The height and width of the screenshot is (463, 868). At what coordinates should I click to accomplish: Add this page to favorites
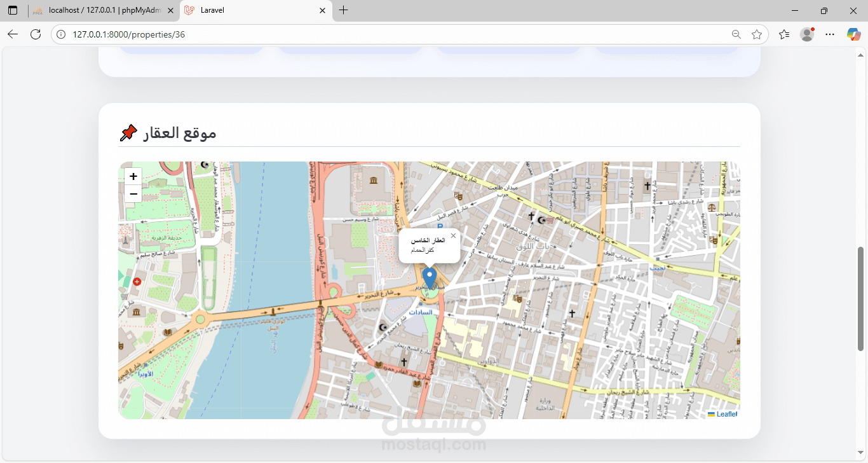tap(756, 34)
